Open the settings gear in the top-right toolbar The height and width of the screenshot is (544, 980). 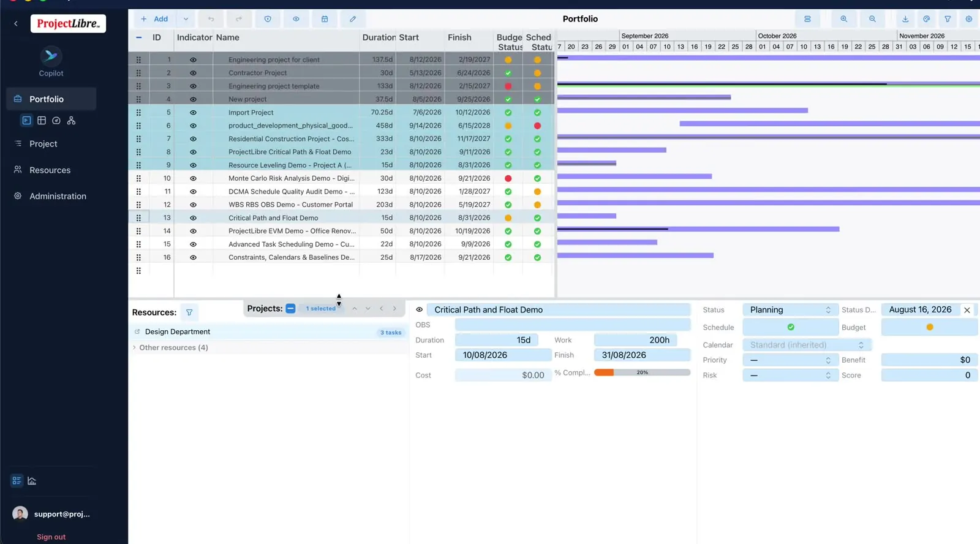tap(969, 19)
